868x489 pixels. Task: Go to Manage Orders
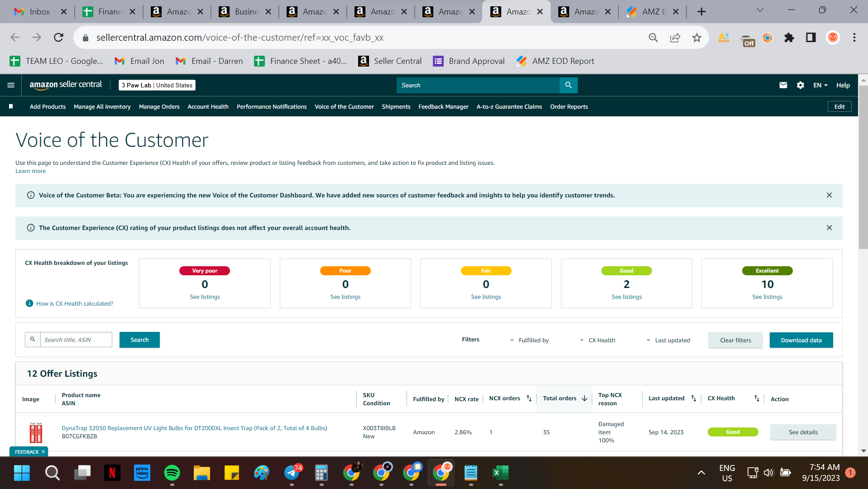159,106
